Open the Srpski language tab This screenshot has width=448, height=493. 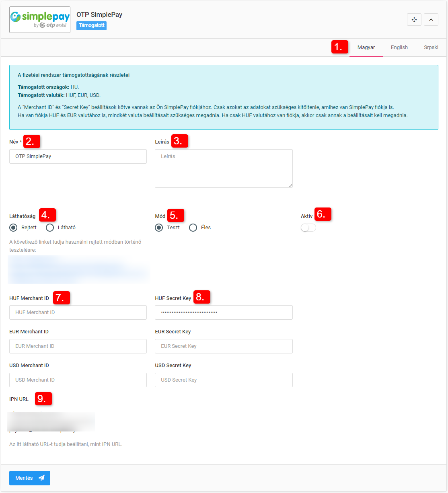point(431,47)
